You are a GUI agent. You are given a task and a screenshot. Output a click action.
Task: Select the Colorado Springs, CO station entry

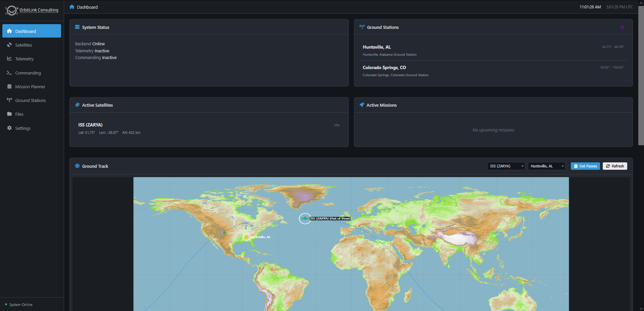[384, 68]
